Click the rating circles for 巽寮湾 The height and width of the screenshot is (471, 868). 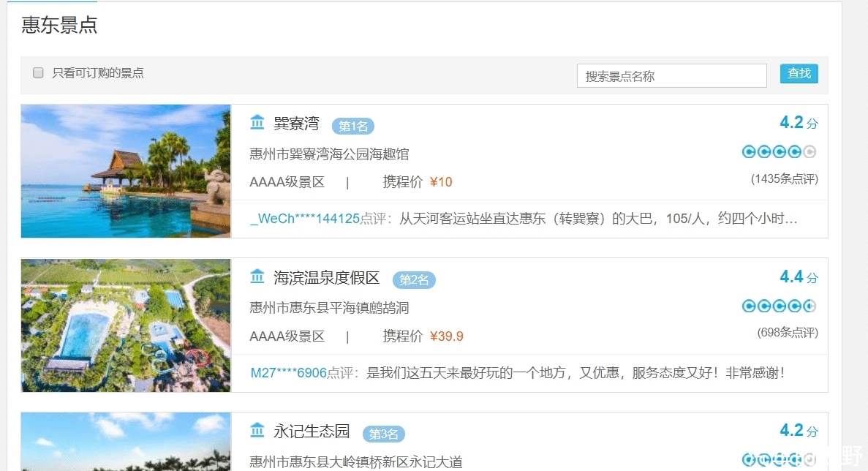click(x=778, y=151)
